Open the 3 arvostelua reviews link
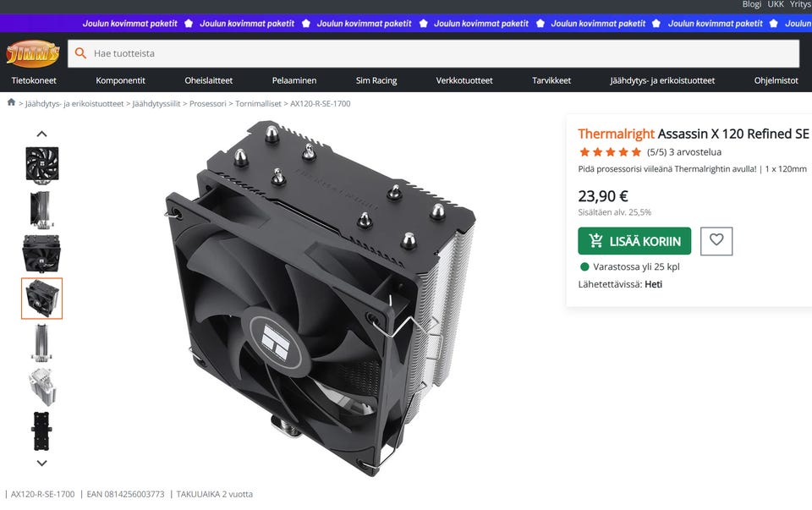The height and width of the screenshot is (510, 812). pos(695,152)
